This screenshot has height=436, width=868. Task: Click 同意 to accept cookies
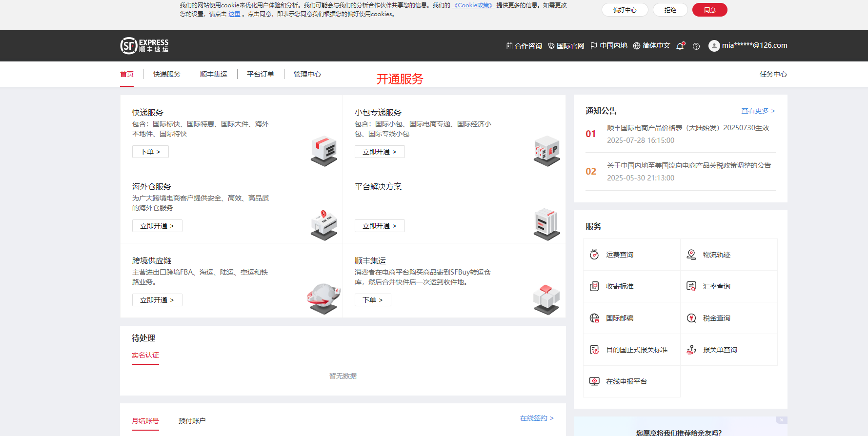710,10
